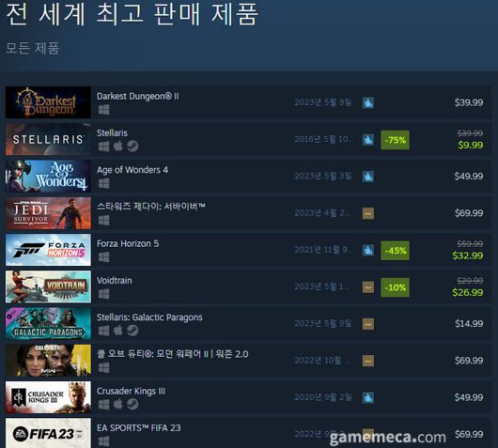Open the Stellaris title link
This screenshot has height=448, width=498.
(112, 132)
